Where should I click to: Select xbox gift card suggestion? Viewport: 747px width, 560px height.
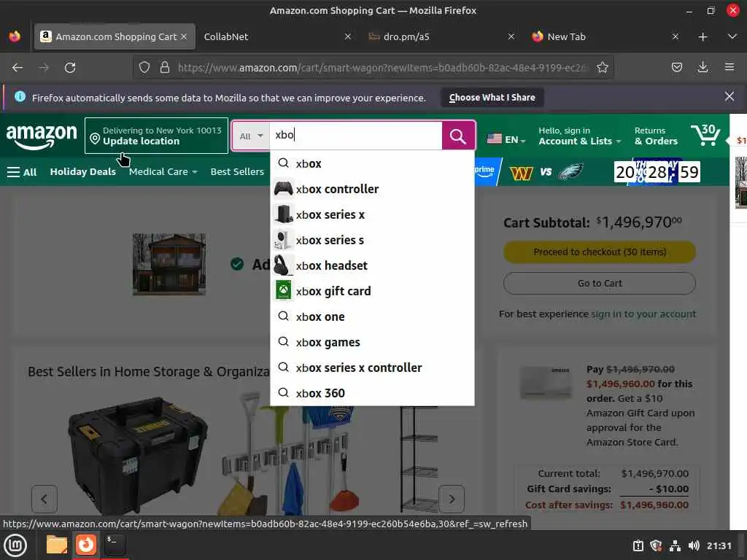[x=372, y=291]
